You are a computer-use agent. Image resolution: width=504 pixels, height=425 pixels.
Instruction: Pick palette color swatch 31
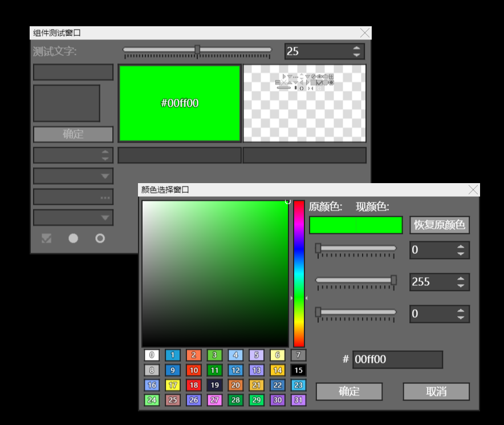[x=298, y=400]
